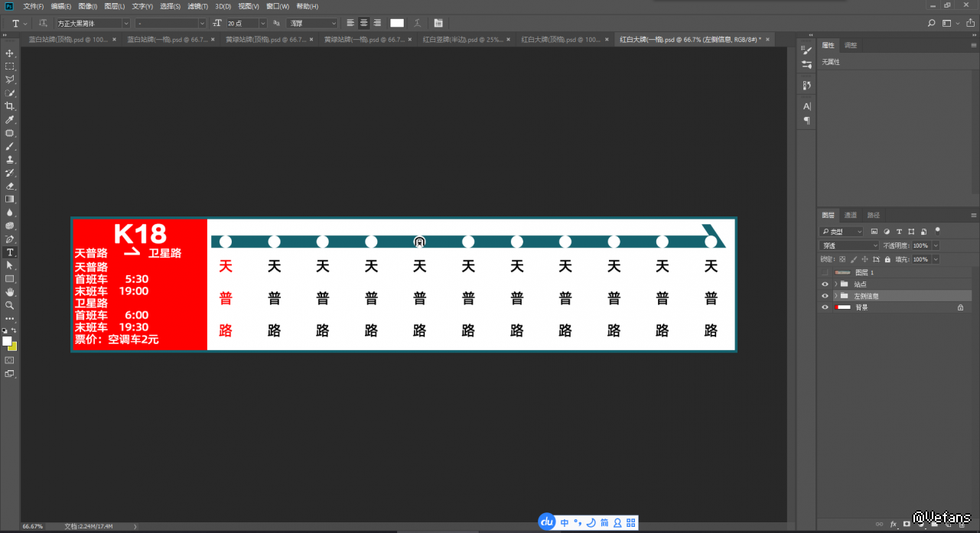
Task: Select the Crop tool
Action: (10, 106)
